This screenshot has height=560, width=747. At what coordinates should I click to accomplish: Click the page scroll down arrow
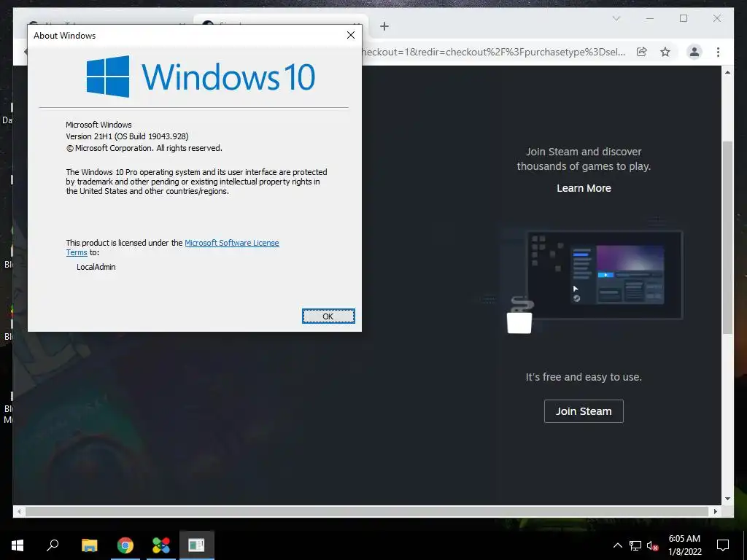point(727,499)
